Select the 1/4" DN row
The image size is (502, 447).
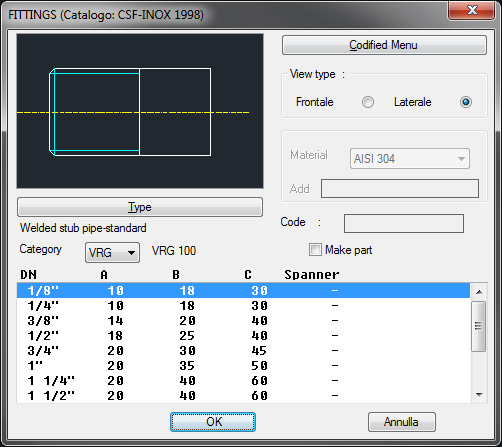[243, 306]
